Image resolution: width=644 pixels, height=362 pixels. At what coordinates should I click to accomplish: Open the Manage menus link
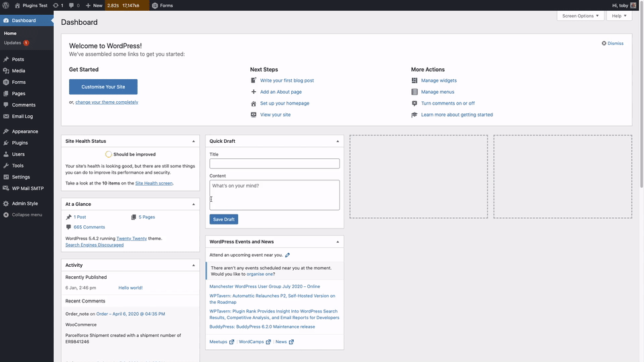(437, 92)
